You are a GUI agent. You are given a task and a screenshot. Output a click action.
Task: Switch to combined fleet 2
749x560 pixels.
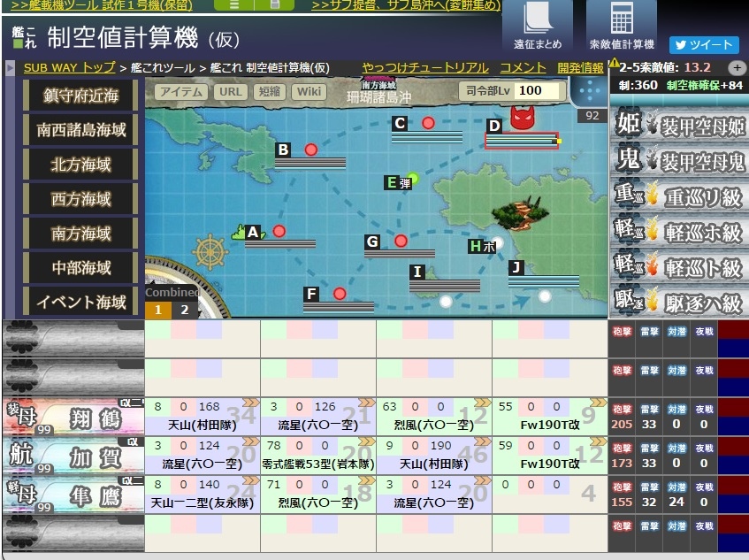[x=185, y=311]
